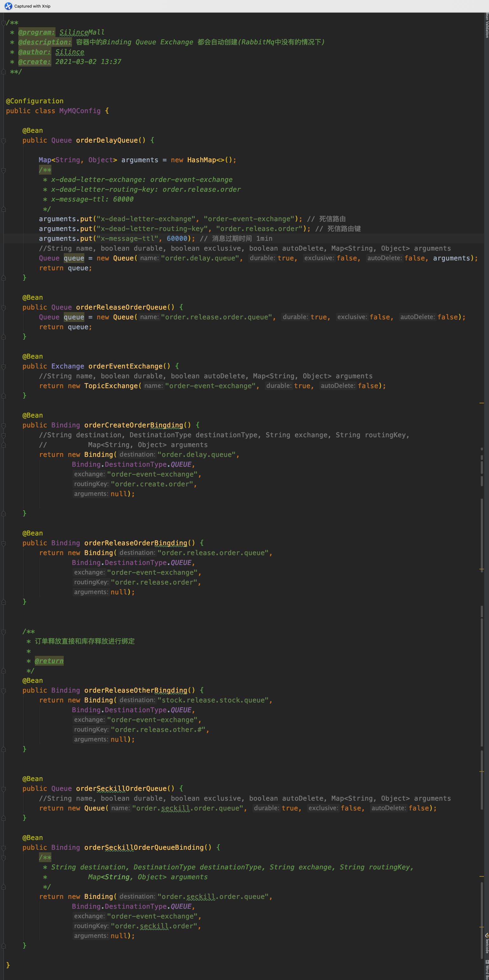The height and width of the screenshot is (980, 489).
Task: Click the @create: doc tag
Action: pyautogui.click(x=35, y=62)
